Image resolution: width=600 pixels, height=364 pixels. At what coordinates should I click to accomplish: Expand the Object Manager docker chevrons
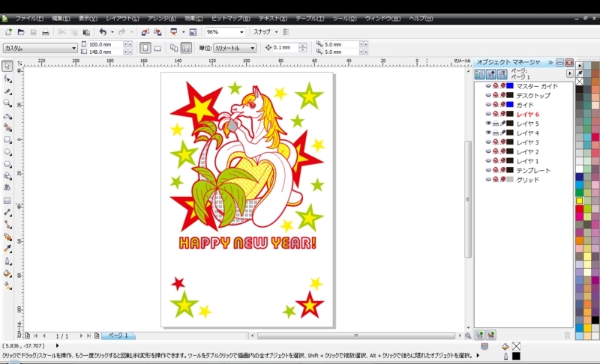550,62
